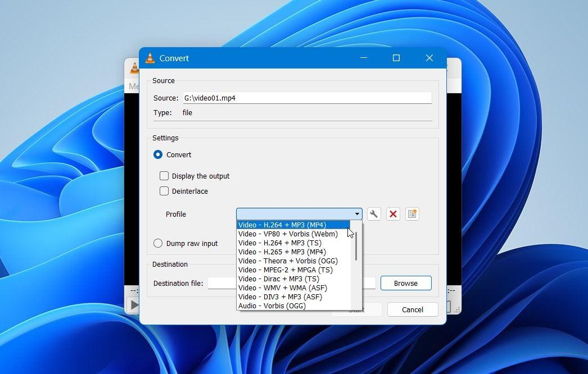Click the wrench edit profile icon
The width and height of the screenshot is (588, 374).
374,214
